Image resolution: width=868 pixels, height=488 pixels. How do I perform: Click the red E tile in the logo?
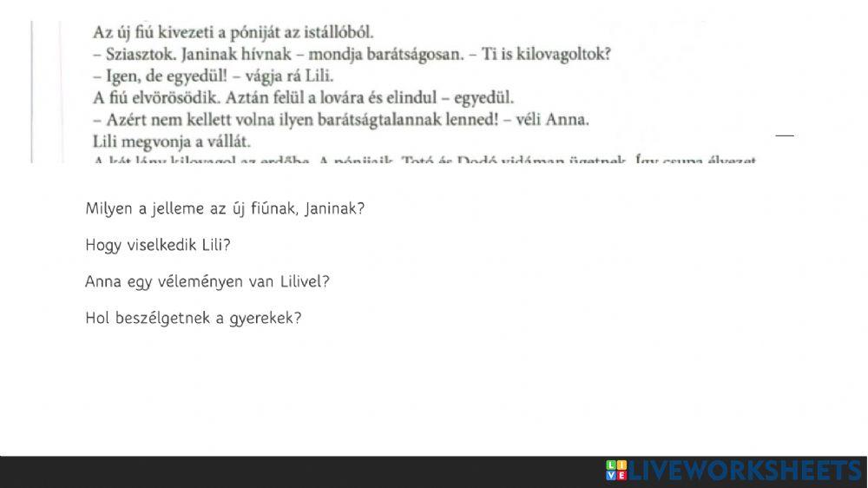point(621,476)
